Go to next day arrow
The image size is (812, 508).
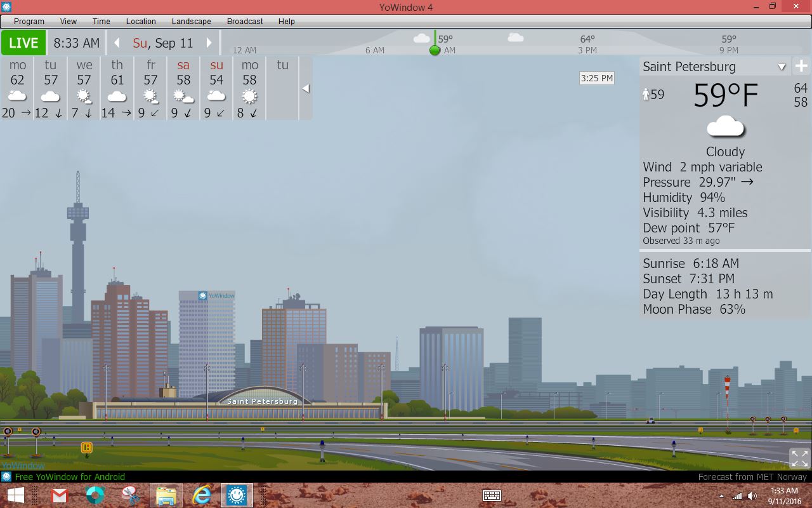pos(209,43)
